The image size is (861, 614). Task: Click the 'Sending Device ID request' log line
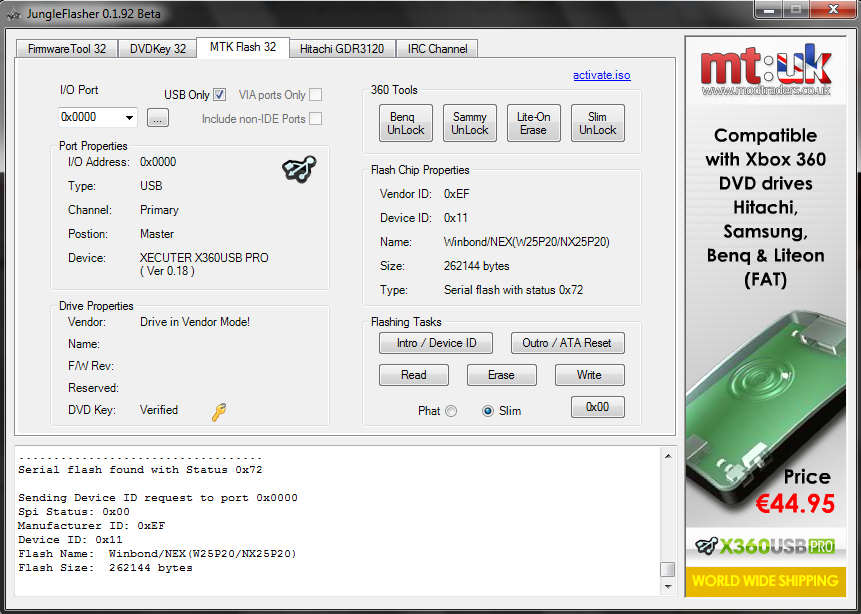pos(158,498)
